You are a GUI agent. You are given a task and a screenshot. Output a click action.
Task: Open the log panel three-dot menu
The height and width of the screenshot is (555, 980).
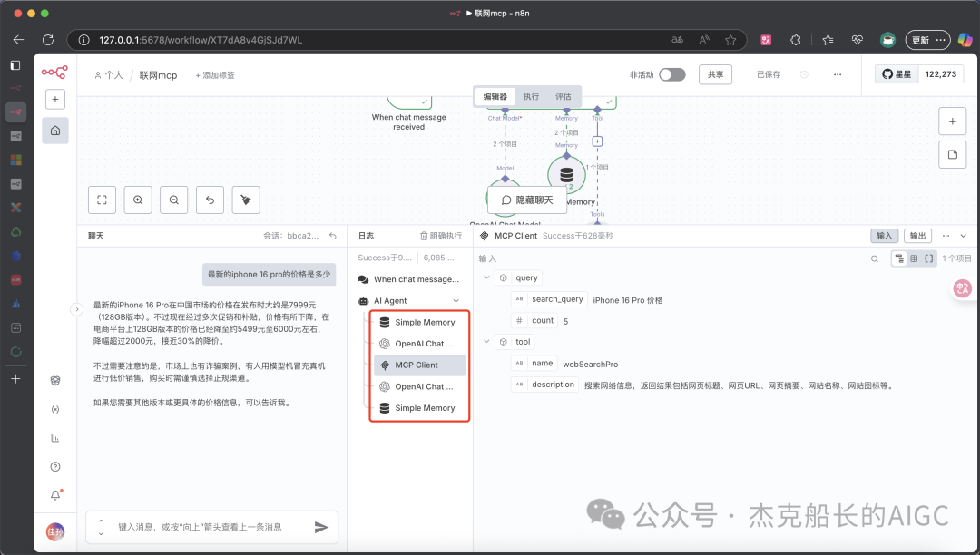946,236
